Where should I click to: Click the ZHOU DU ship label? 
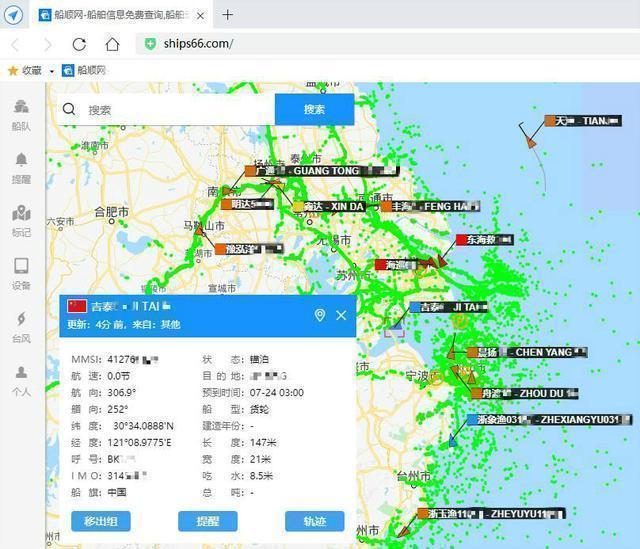click(x=524, y=393)
